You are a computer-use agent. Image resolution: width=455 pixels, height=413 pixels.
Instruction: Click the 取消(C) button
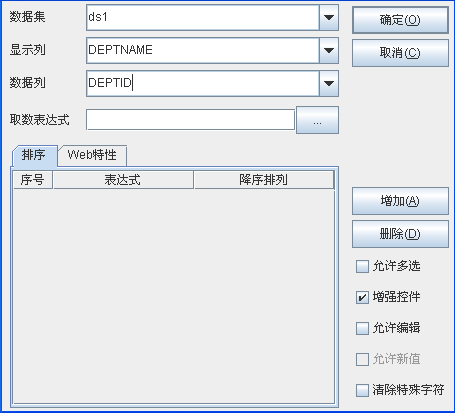[x=400, y=53]
